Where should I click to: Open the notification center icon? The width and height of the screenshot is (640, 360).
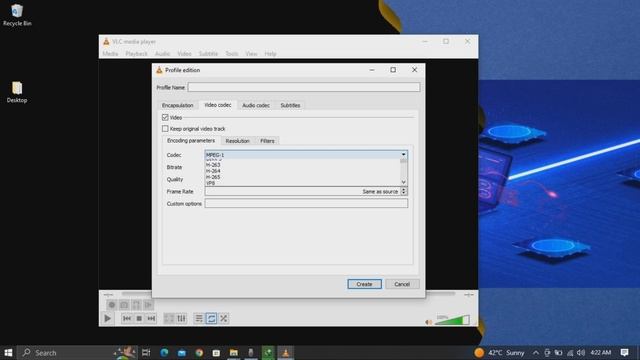coord(624,353)
